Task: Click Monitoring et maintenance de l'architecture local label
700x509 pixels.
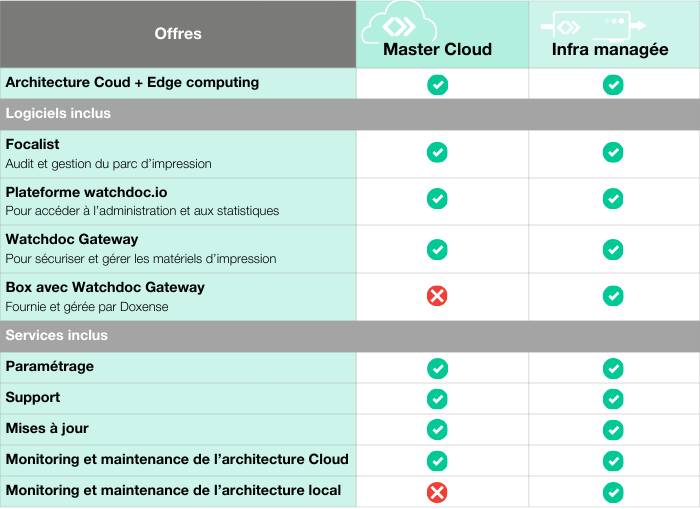Action: [173, 490]
